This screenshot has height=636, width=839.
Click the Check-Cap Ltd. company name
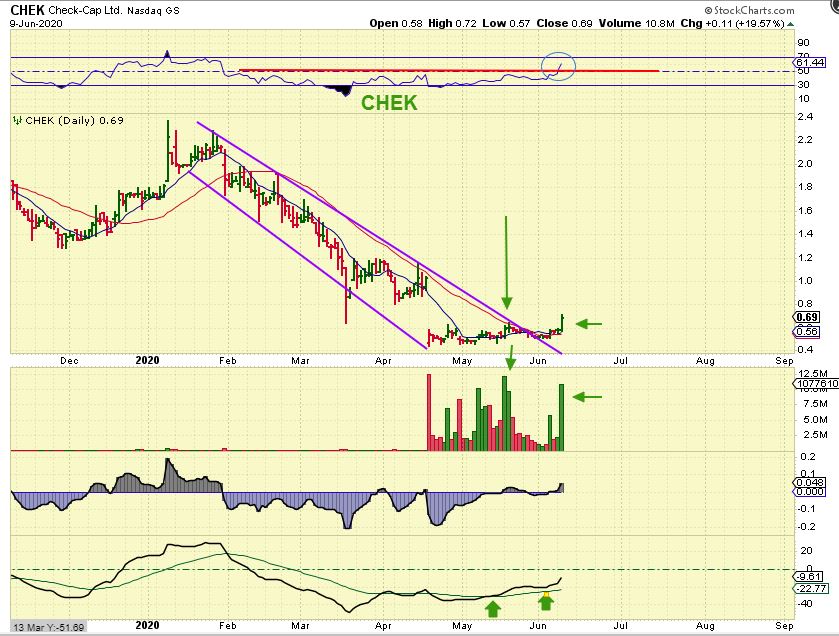click(86, 10)
